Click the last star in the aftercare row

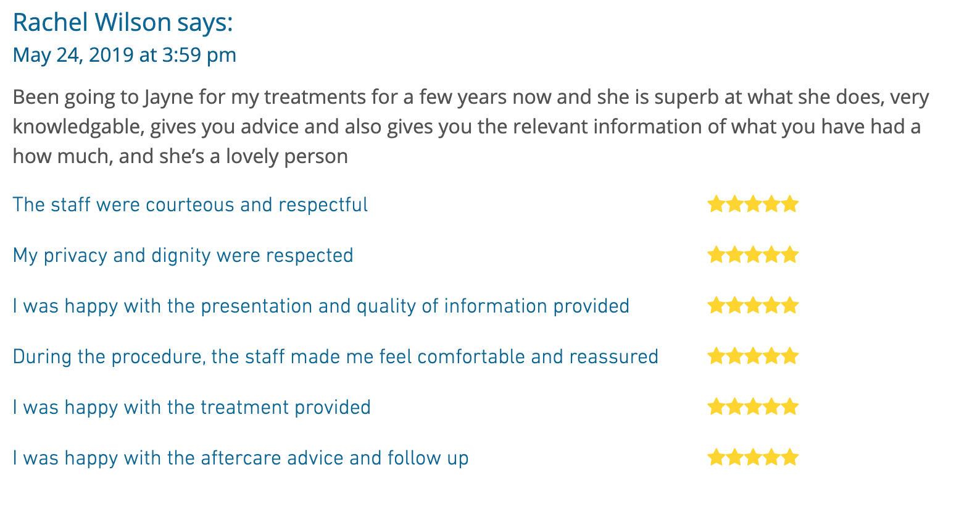click(791, 457)
